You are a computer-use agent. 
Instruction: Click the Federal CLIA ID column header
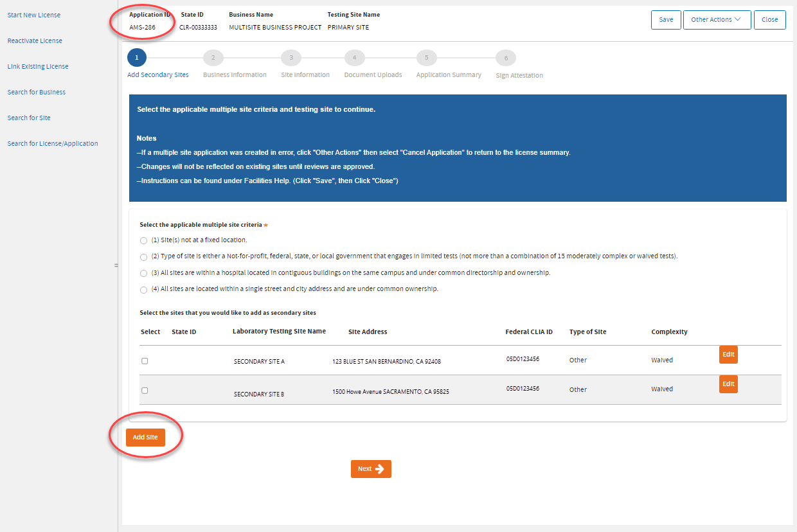[529, 332]
